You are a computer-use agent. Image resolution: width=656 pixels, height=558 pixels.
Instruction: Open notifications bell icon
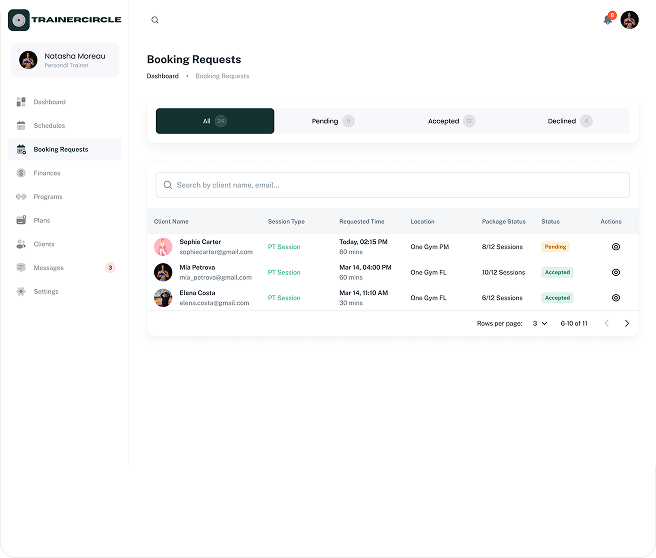608,20
